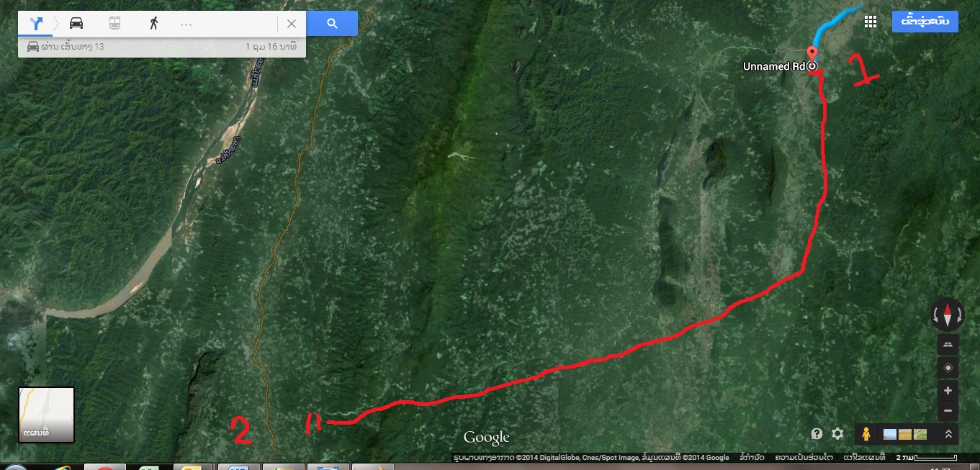Viewport: 980px width, 470px height.
Task: Open the Google apps grid
Action: point(870,22)
